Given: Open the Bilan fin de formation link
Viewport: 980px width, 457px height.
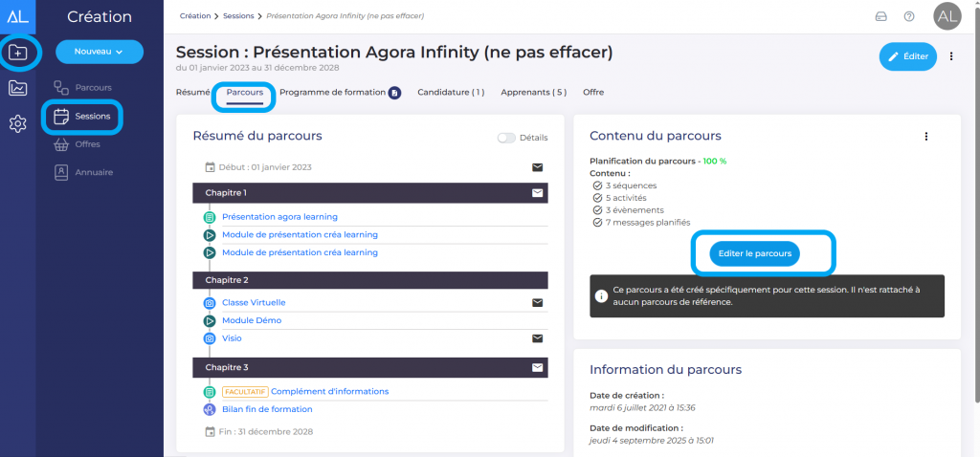Looking at the screenshot, I should 267,409.
